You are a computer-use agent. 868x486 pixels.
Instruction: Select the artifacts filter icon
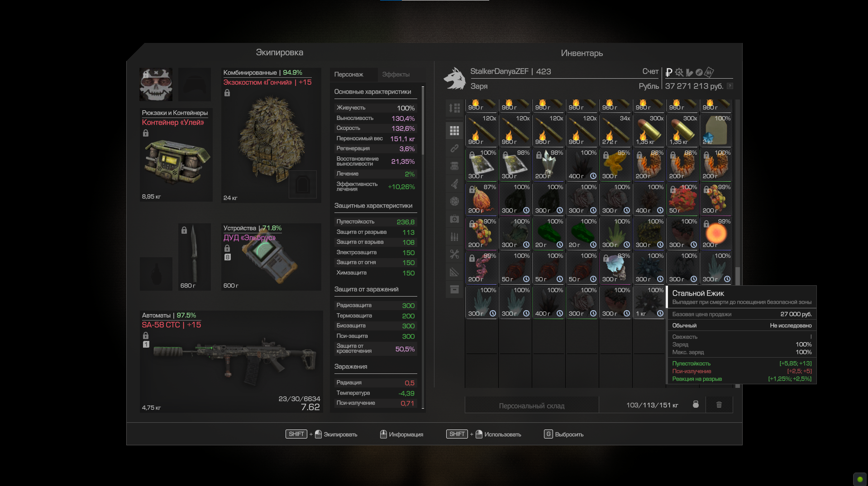coord(454,201)
